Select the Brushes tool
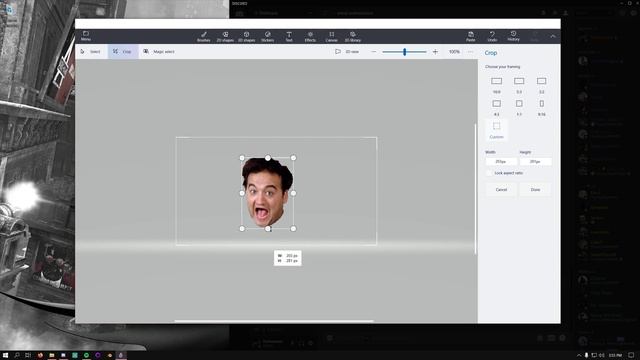This screenshot has width=640, height=360. click(x=204, y=36)
